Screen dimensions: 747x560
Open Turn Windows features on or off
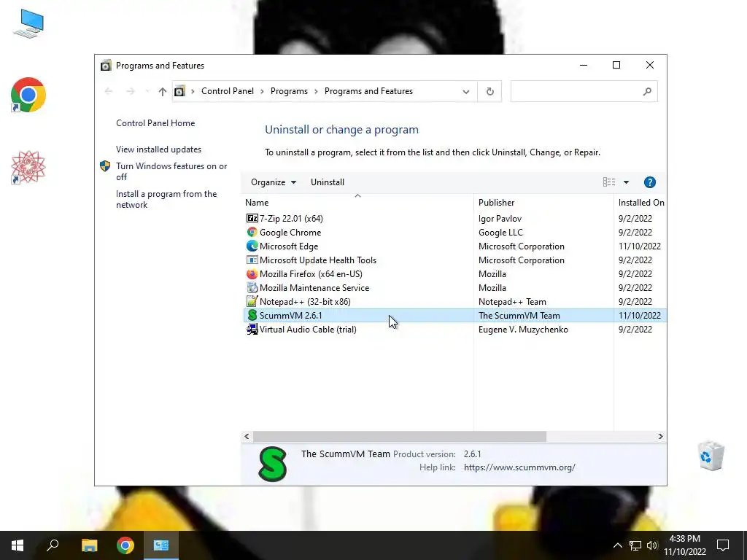[171, 171]
